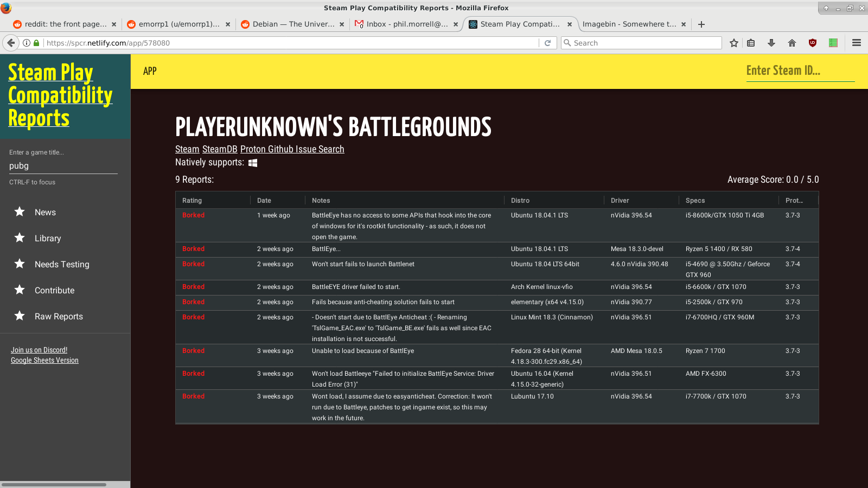Reload the page with refresh icon
868x488 pixels.
pyautogui.click(x=548, y=43)
